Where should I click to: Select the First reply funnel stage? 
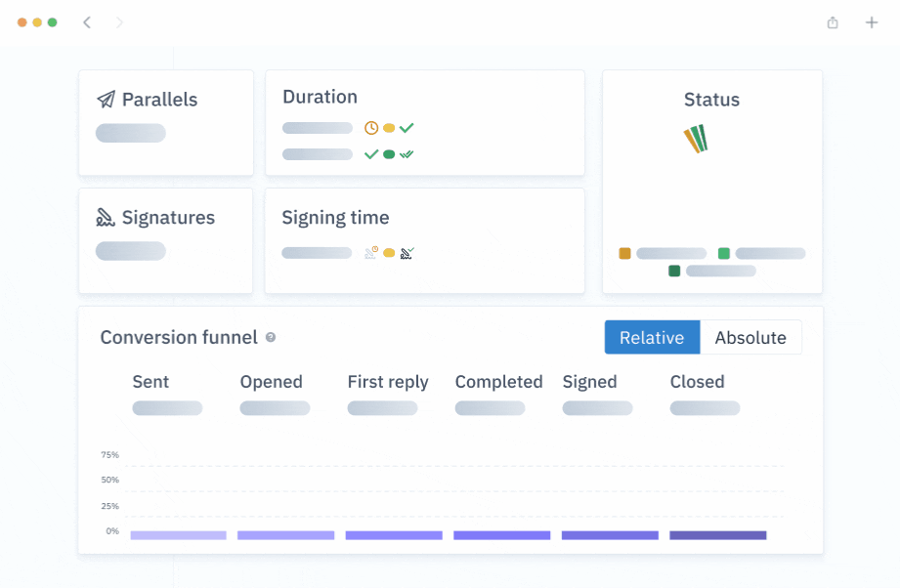tap(388, 382)
